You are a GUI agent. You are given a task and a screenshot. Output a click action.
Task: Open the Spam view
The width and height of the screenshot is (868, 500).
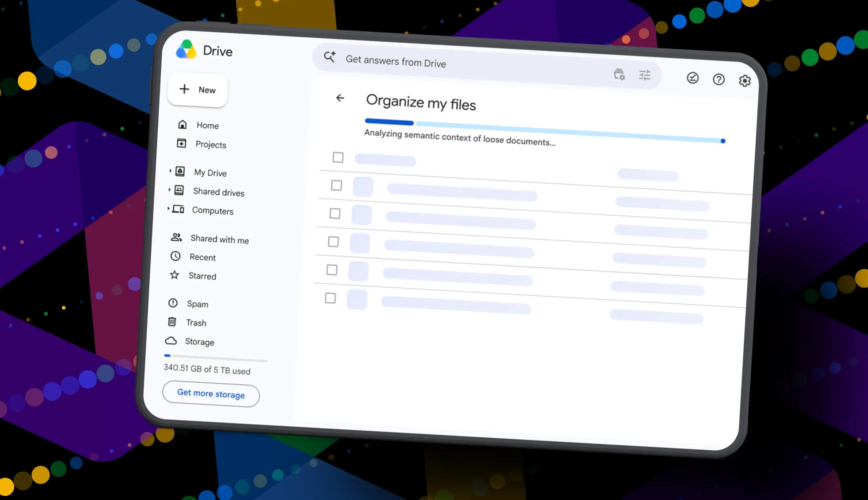(x=197, y=304)
